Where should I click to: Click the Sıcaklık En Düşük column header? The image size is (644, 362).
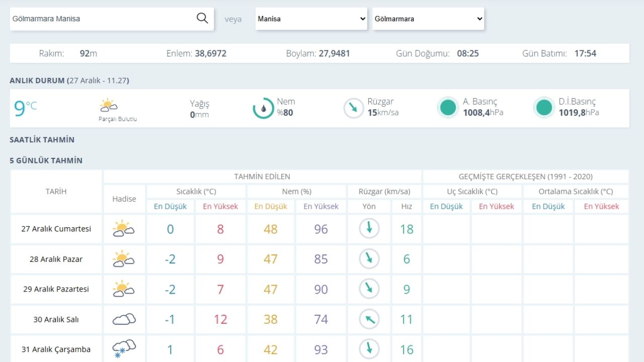coord(170,206)
